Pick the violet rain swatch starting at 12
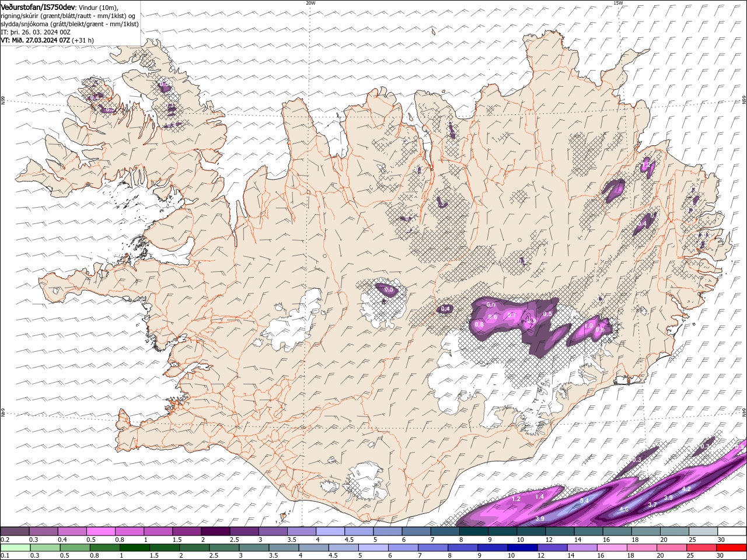This screenshot has width=747, height=560. 552,547
